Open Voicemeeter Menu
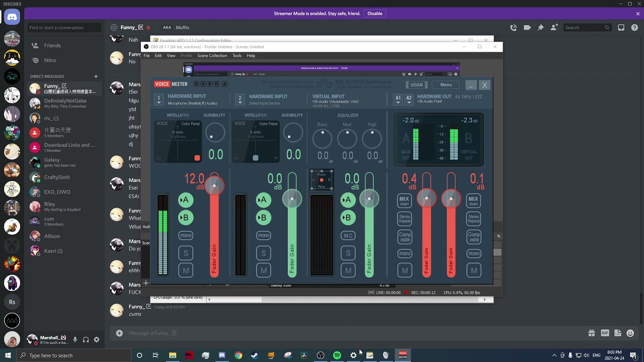This screenshot has height=362, width=644. [x=446, y=84]
